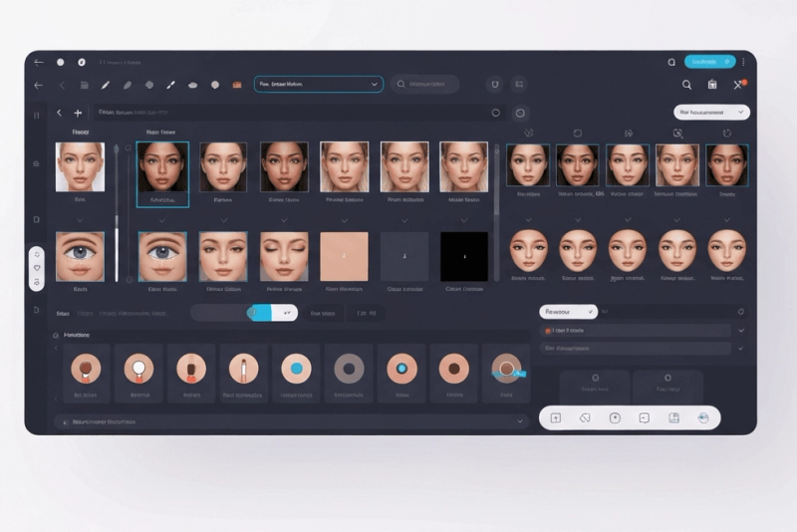Viewport: 797px width, 532px height.
Task: Open the white dropdown above the orange-icon row
Action: coord(568,312)
